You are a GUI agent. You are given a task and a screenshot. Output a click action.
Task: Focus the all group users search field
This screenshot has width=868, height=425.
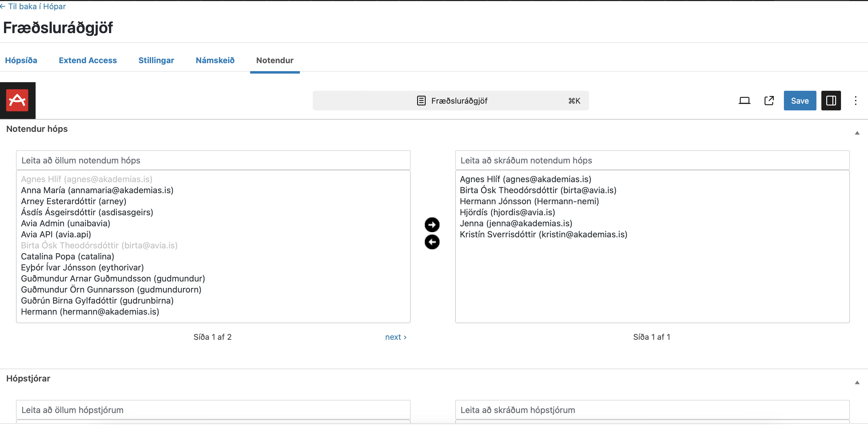pyautogui.click(x=213, y=160)
